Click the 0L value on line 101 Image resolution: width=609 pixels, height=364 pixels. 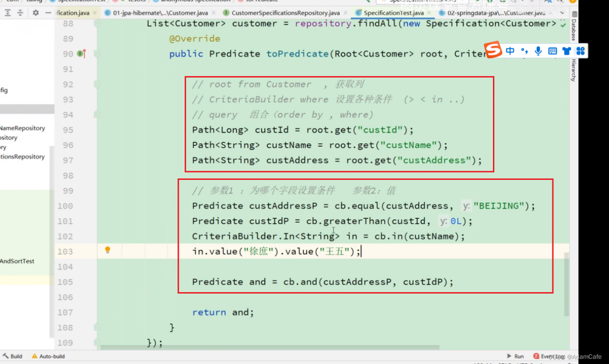[455, 221]
